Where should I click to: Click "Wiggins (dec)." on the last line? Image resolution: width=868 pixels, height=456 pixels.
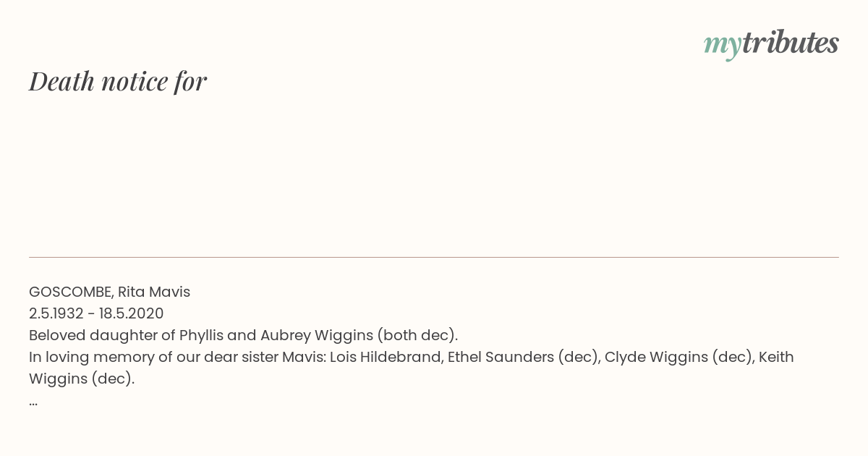point(82,379)
